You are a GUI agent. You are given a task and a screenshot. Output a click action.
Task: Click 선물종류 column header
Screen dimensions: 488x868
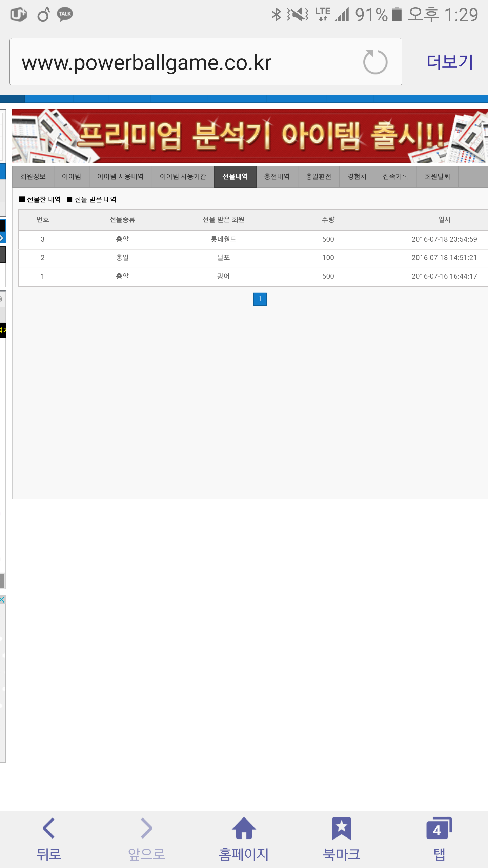122,220
